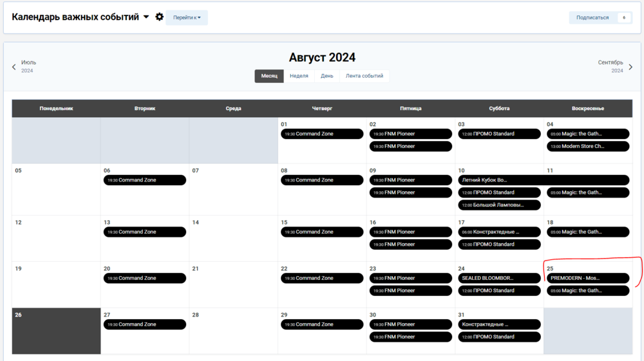Open "Большой Ламповы..." event on August 10

[499, 205]
